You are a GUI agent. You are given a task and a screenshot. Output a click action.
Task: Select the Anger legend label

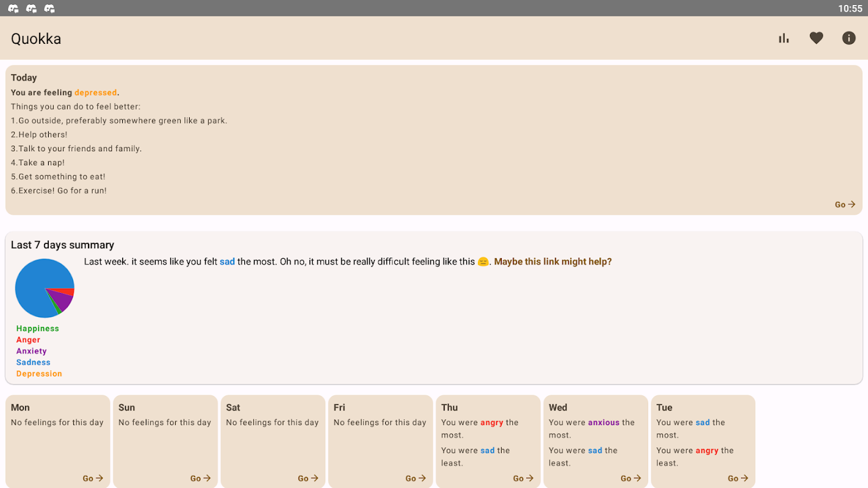point(28,340)
